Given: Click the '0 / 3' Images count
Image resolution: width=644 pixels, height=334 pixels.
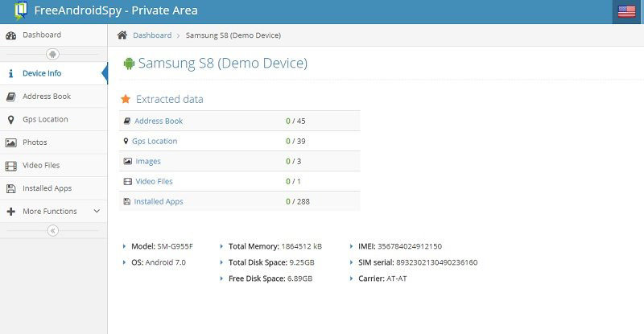Looking at the screenshot, I should (x=294, y=161).
